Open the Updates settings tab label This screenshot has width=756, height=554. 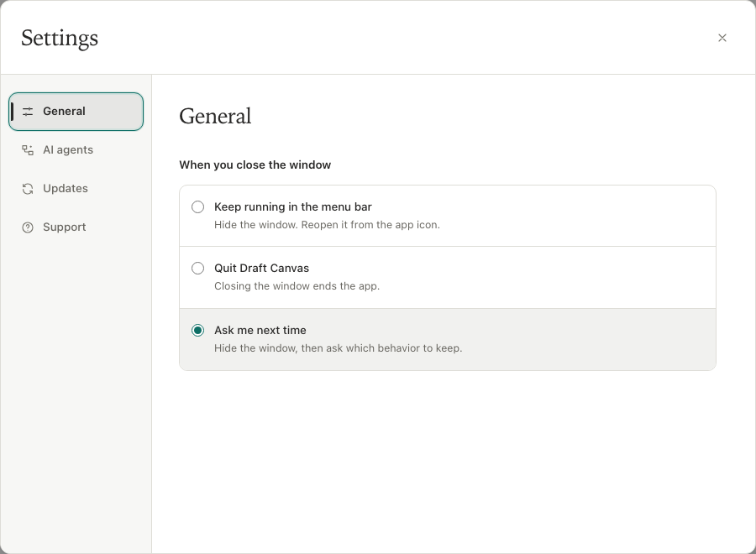(x=66, y=188)
